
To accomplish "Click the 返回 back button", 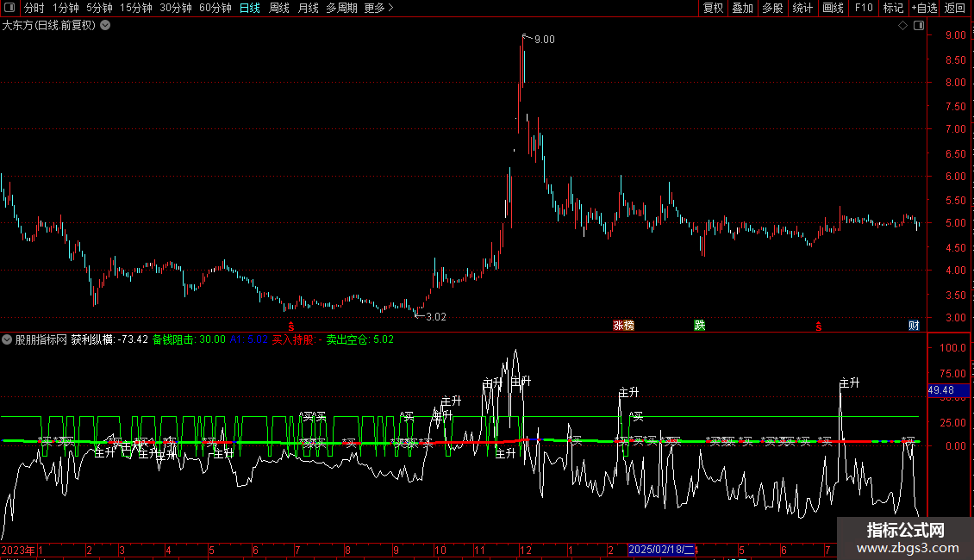I will pyautogui.click(x=955, y=8).
